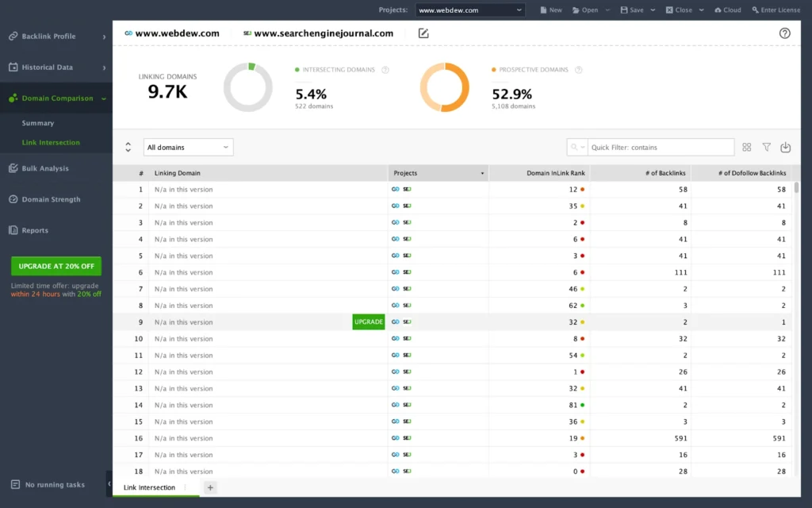Click the UPGRADE AT 20% OFF button
812x508 pixels.
coord(56,266)
